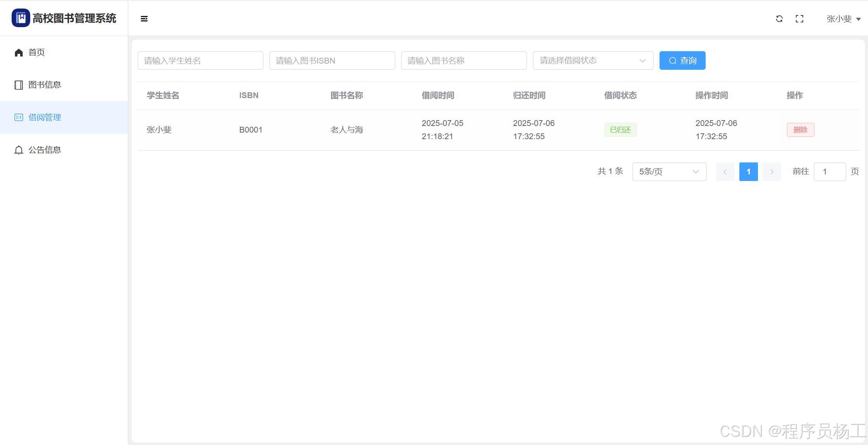The image size is (868, 445).
Task: Focus the 请输入图书ISBN field
Action: click(x=332, y=60)
